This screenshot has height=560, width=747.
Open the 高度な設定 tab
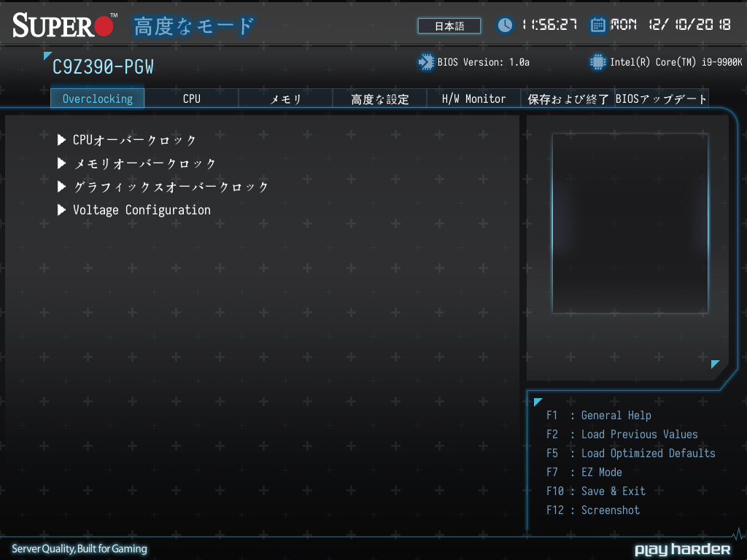point(379,98)
